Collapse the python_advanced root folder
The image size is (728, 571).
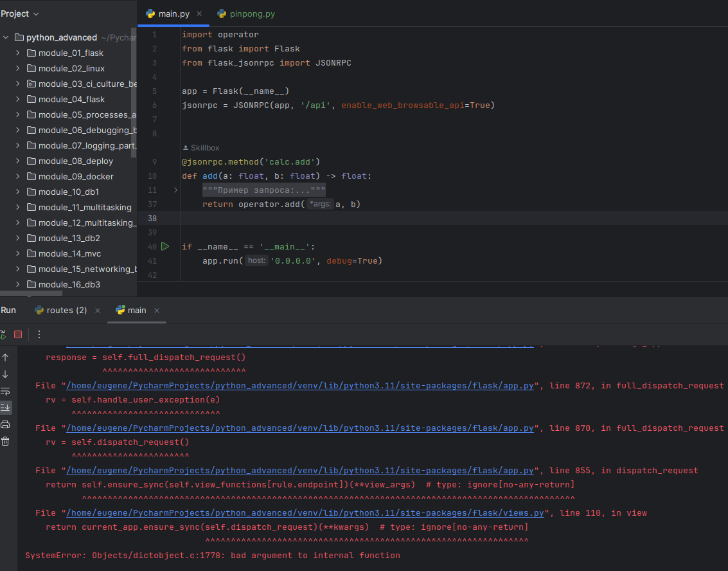6,38
